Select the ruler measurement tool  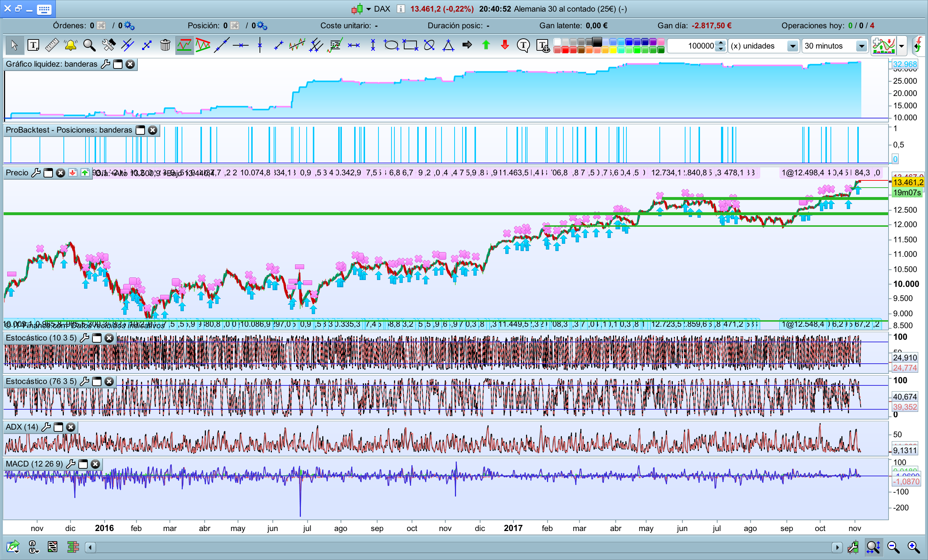tap(51, 46)
